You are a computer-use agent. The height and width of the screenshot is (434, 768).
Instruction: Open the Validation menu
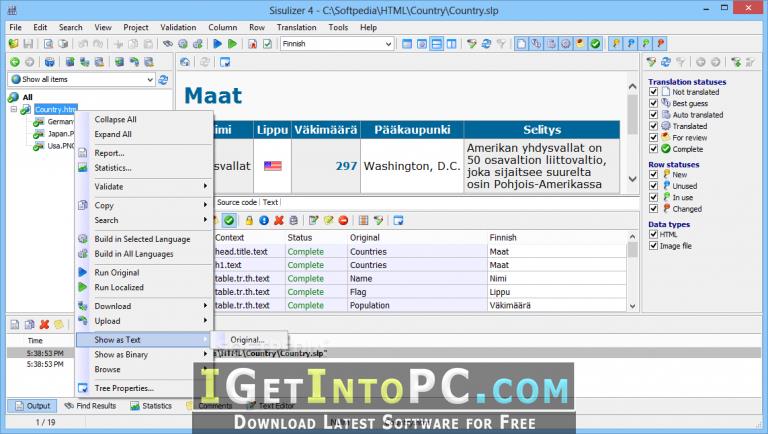tap(178, 27)
